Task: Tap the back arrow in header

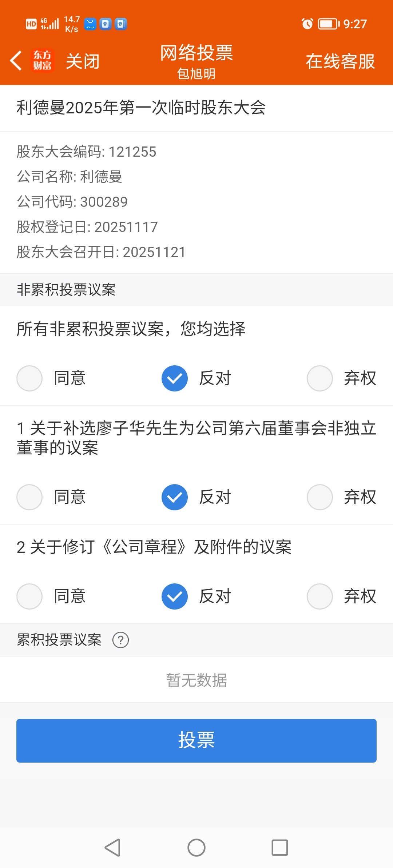Action: tap(16, 60)
